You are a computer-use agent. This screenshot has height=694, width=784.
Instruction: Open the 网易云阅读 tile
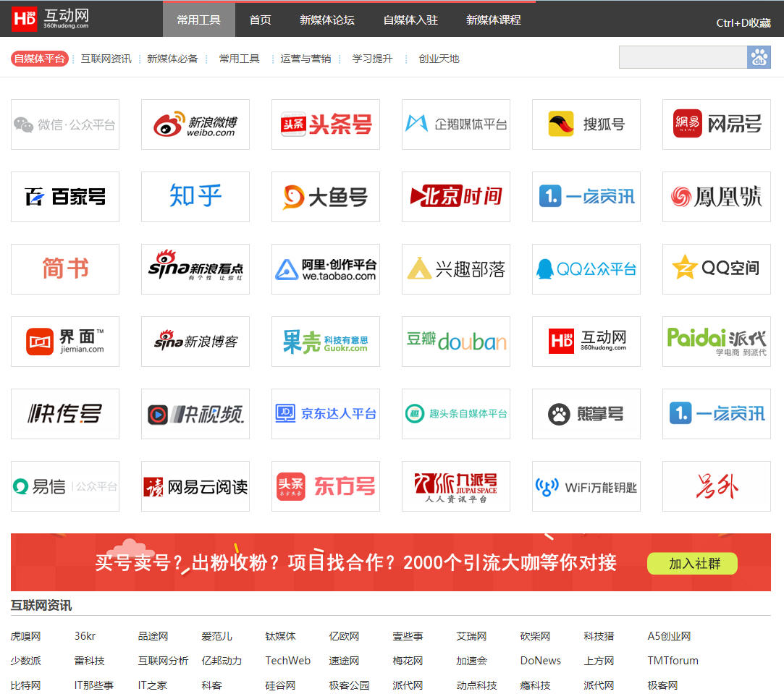click(x=195, y=486)
